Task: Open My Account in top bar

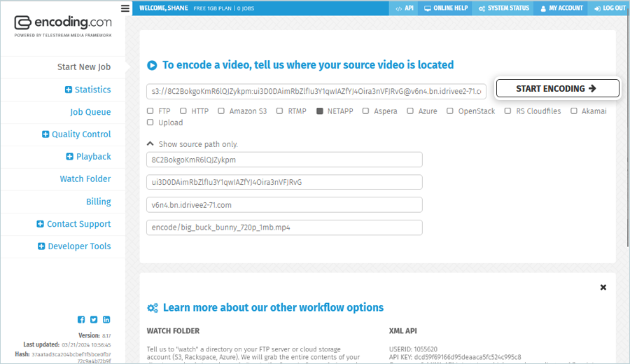Action: tap(561, 8)
